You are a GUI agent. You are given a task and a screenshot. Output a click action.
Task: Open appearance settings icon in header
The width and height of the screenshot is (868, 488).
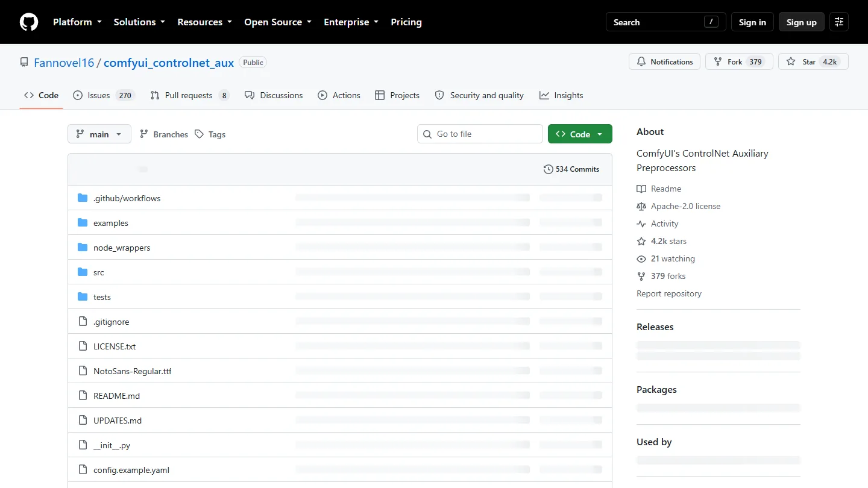pos(839,22)
